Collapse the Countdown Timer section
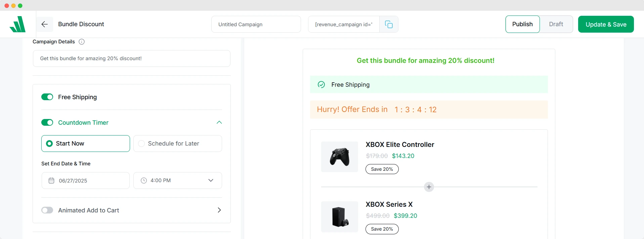 click(219, 122)
